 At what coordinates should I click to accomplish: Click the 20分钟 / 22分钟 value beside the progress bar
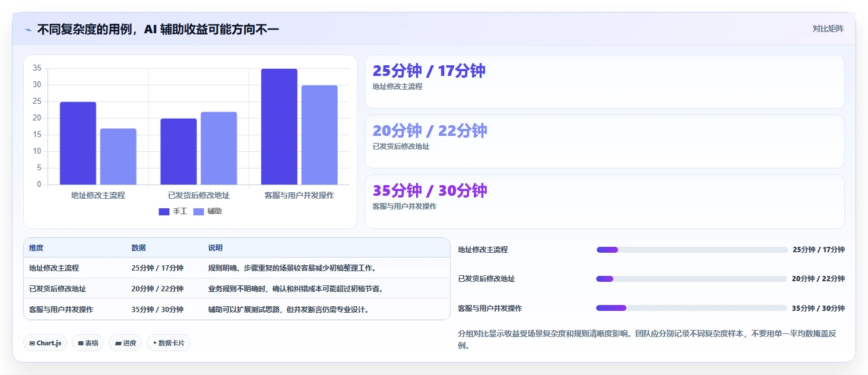818,279
